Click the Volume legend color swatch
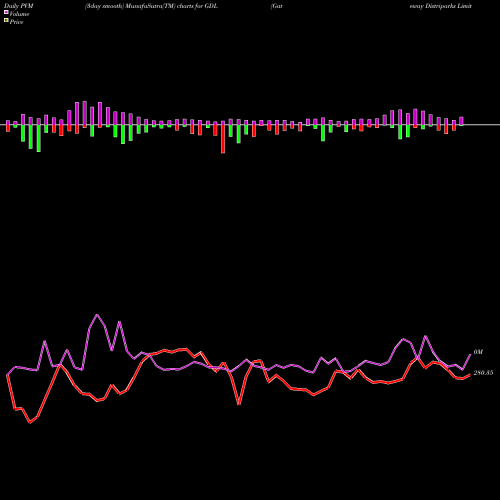500x500 pixels. [x=6, y=12]
